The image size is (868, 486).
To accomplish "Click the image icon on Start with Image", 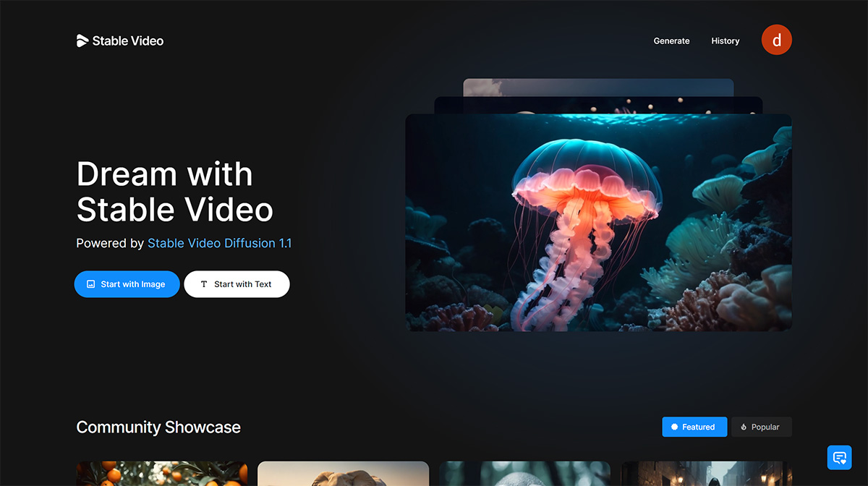I will (90, 284).
